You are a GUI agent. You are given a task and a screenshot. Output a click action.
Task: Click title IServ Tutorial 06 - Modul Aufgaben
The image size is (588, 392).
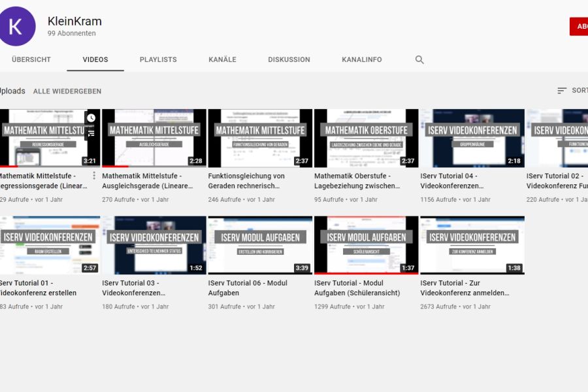pos(248,287)
